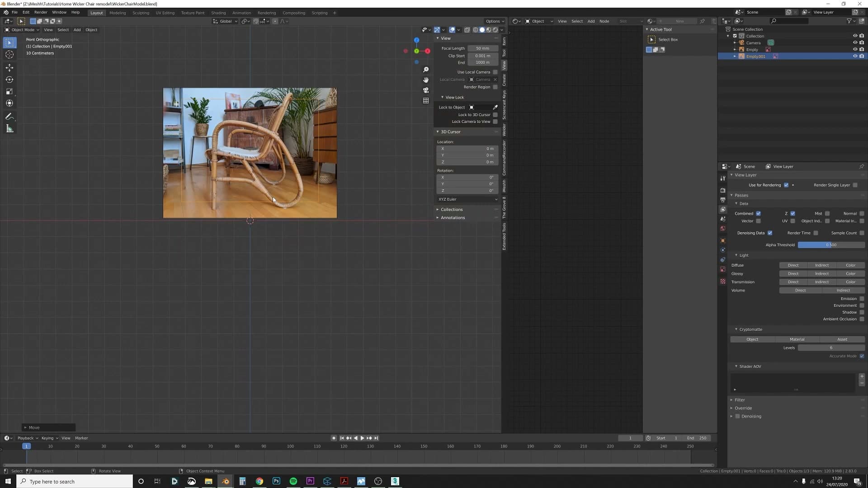868x488 pixels.
Task: Click Volume Direct pass button
Action: coord(800,291)
